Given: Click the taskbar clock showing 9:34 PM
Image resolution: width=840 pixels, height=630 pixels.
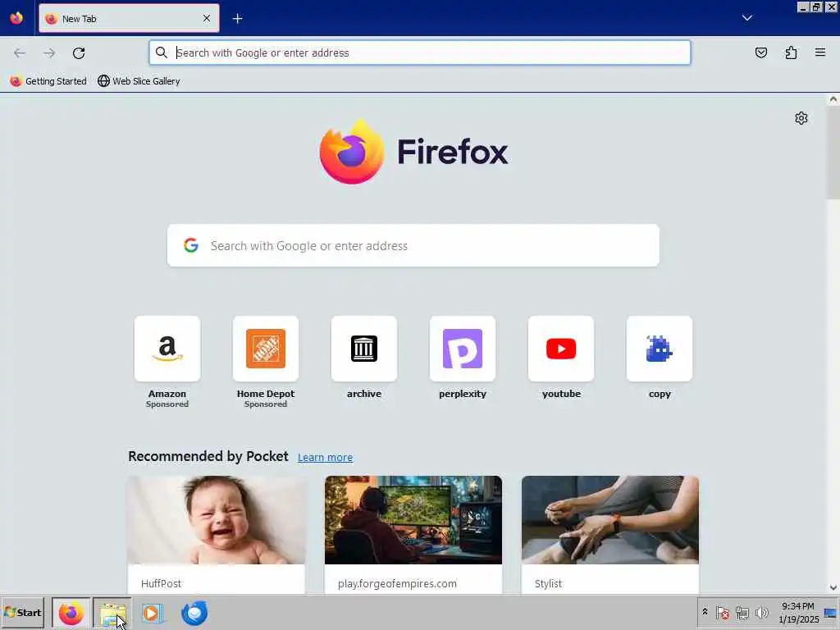Looking at the screenshot, I should pyautogui.click(x=798, y=612).
